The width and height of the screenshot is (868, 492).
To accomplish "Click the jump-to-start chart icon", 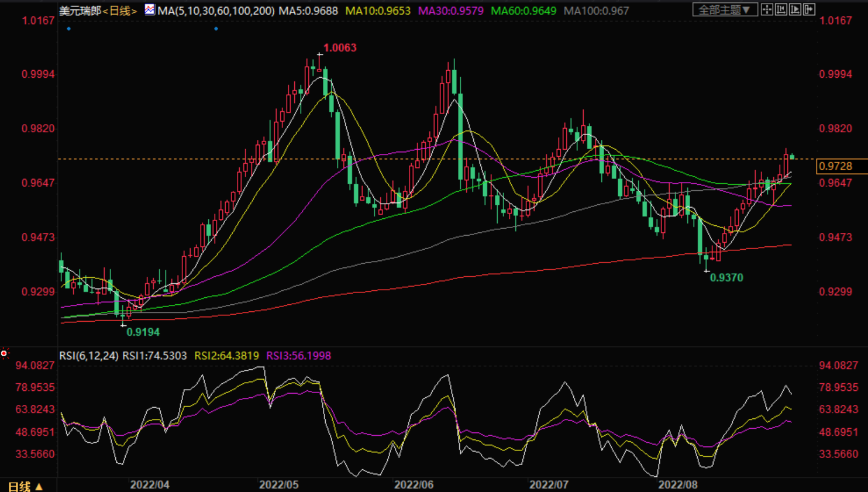I will (x=781, y=9).
